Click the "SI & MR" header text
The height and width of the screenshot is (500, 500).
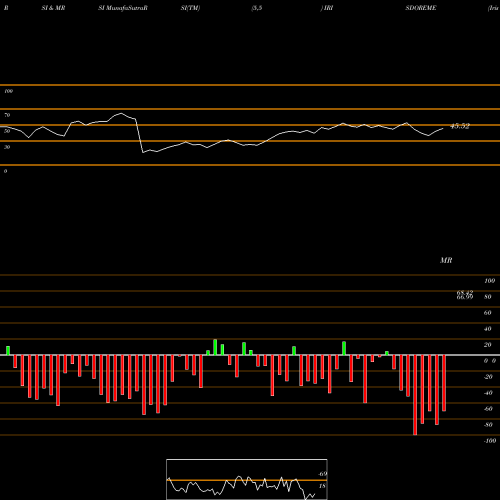[53, 8]
